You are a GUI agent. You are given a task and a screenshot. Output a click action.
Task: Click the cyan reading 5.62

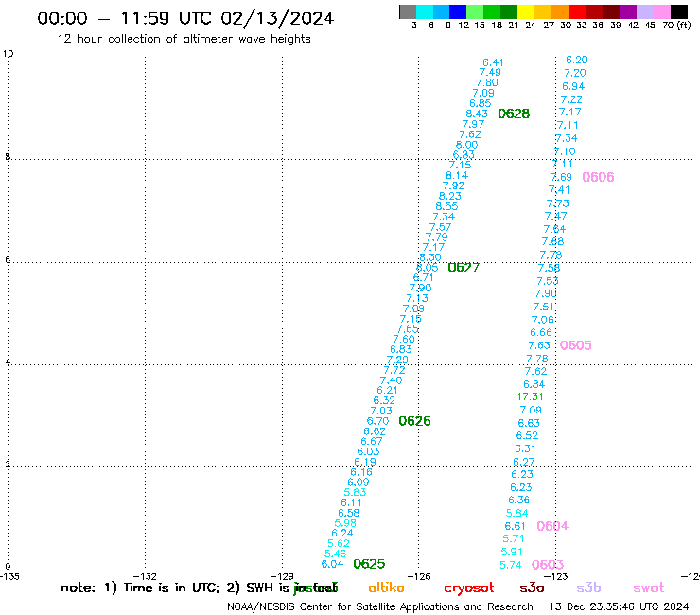point(339,543)
